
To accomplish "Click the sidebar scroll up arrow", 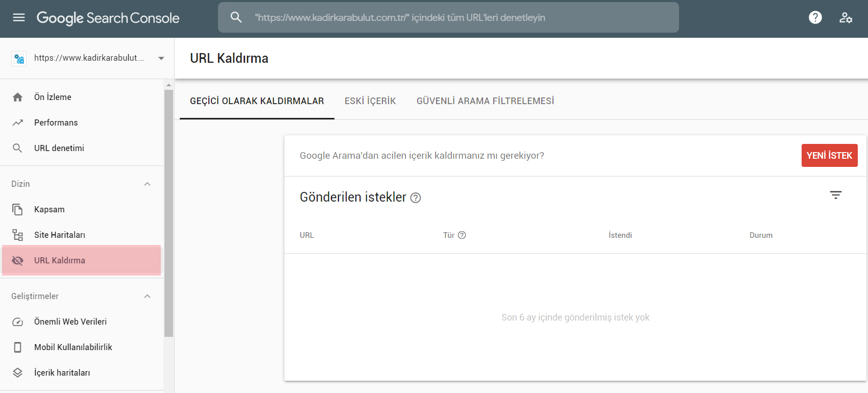I will [168, 85].
